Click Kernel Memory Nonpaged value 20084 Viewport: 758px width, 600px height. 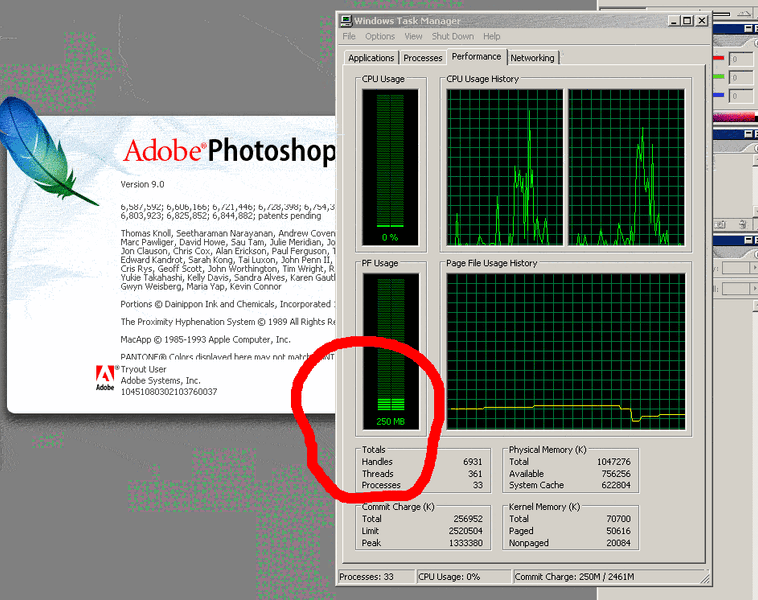[618, 543]
